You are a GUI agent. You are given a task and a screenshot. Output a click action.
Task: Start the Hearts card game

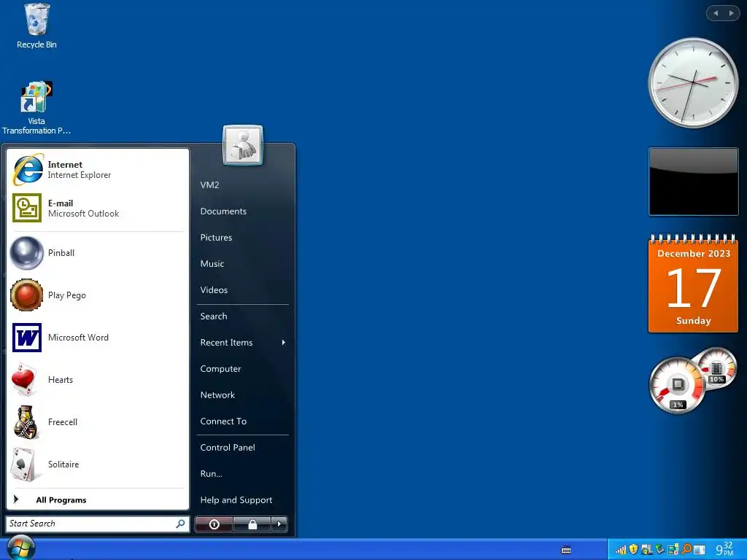tap(98, 380)
